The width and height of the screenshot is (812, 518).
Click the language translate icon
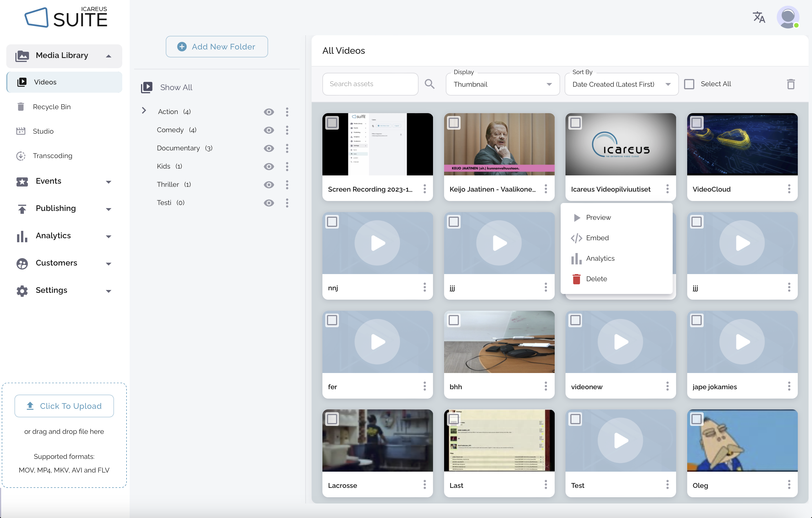click(759, 17)
